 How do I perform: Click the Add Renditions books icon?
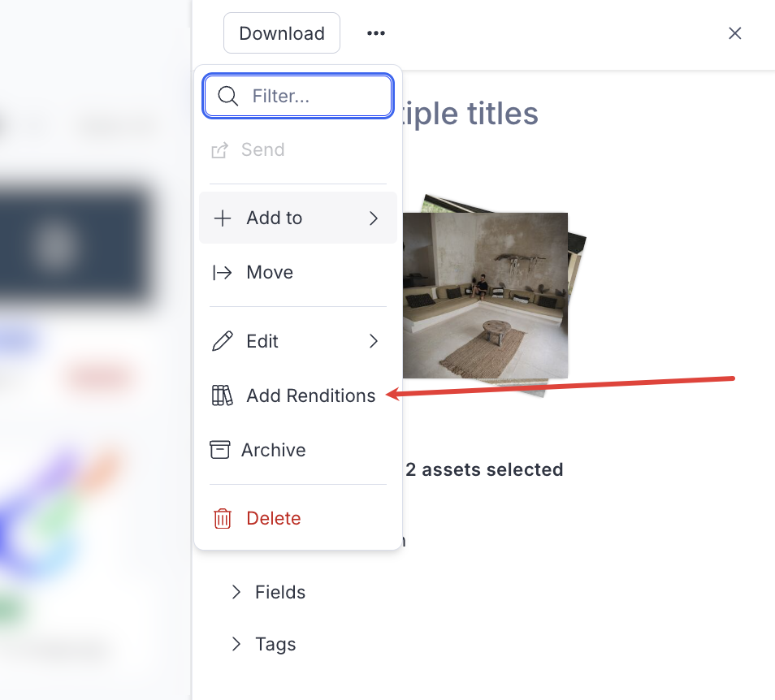[222, 395]
